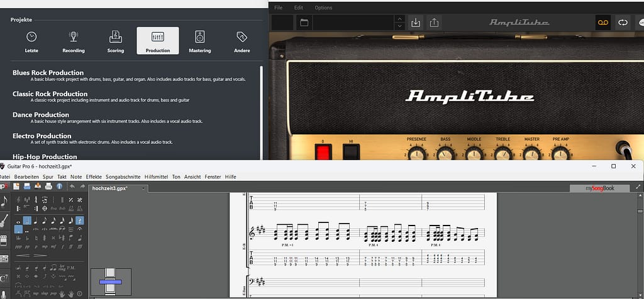644x299 pixels.
Task: Switch to the Recording projects tab
Action: tap(74, 41)
